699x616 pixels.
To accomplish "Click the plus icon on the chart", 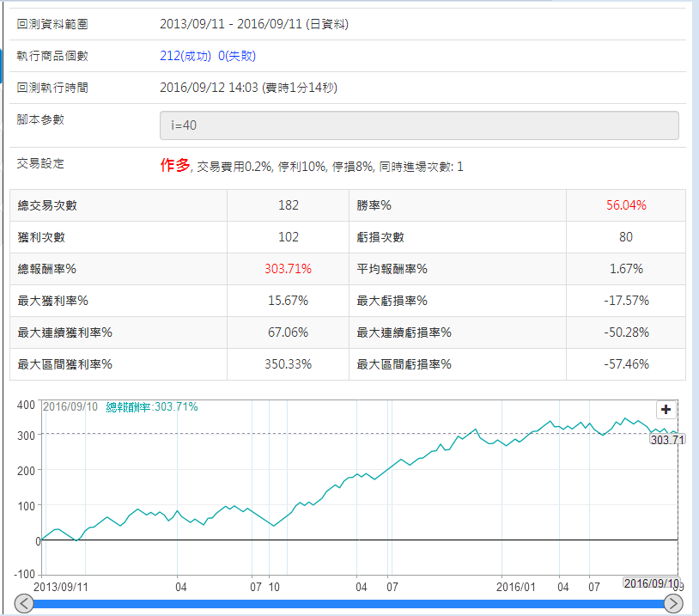I will coord(666,411).
